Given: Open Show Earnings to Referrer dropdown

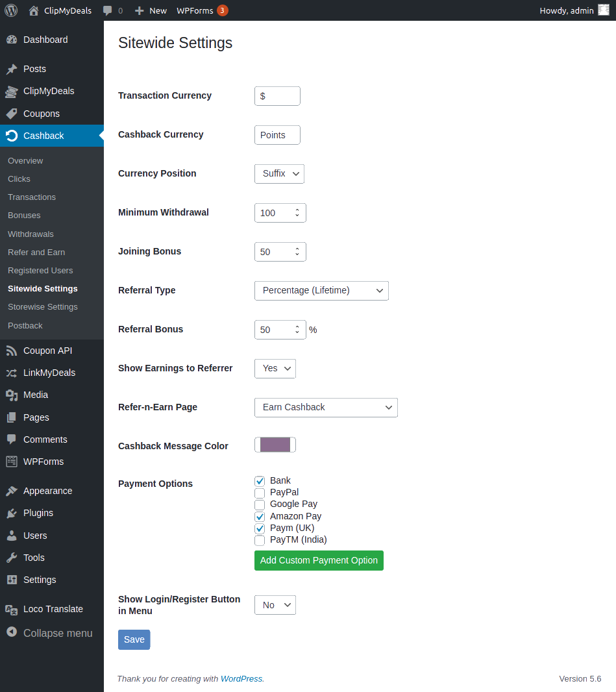Looking at the screenshot, I should coord(275,369).
